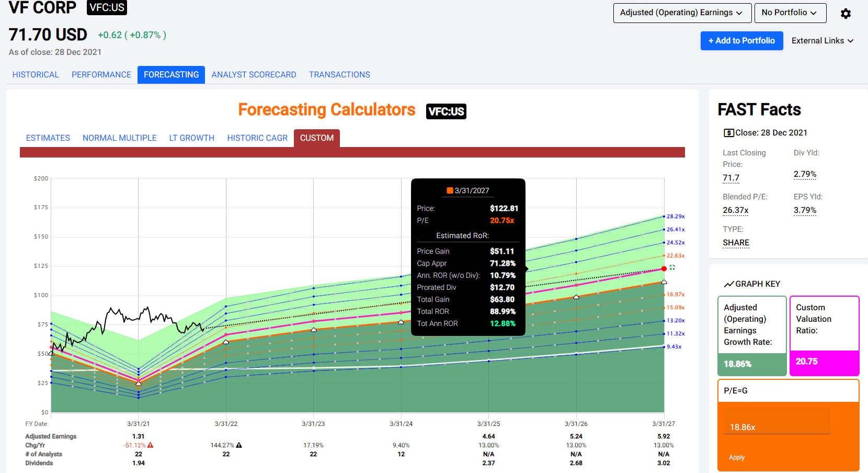Click the VFC:US badge beside Forecasting Calculators
868x473 pixels.
tap(446, 111)
